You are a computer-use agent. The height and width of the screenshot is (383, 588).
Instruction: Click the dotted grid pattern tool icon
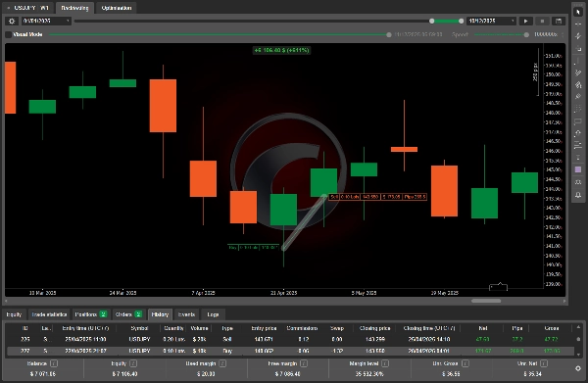(578, 109)
